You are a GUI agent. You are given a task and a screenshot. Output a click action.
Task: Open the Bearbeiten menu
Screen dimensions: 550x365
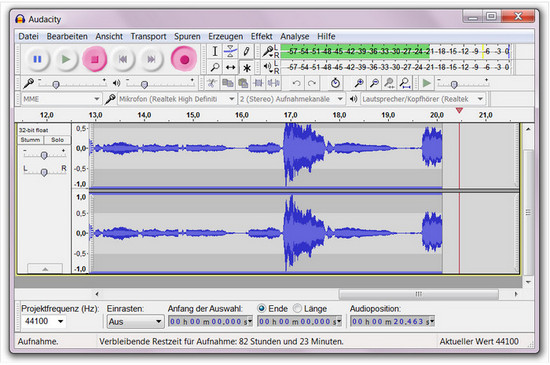pos(67,36)
